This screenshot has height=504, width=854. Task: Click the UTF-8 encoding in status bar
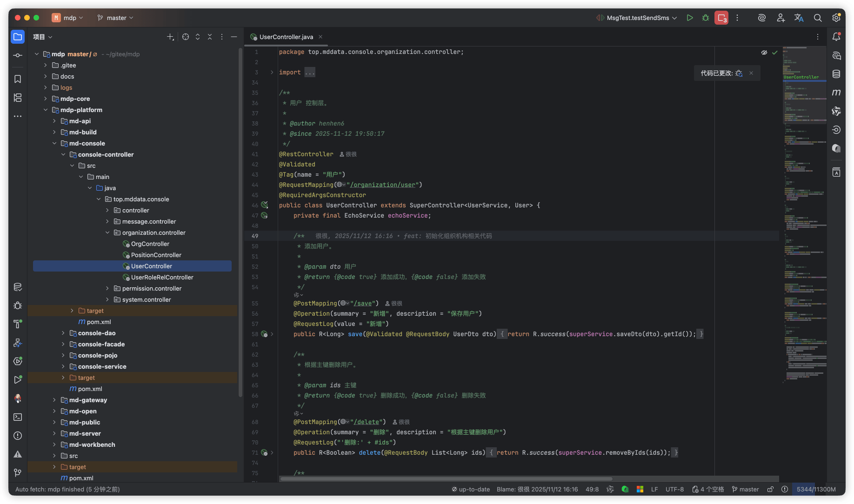coord(674,489)
